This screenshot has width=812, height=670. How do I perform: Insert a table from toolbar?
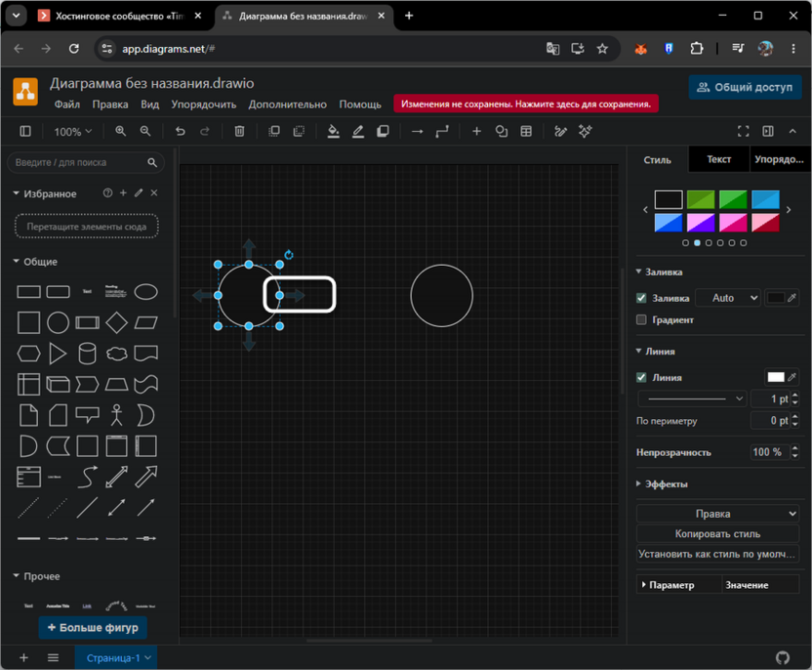526,131
